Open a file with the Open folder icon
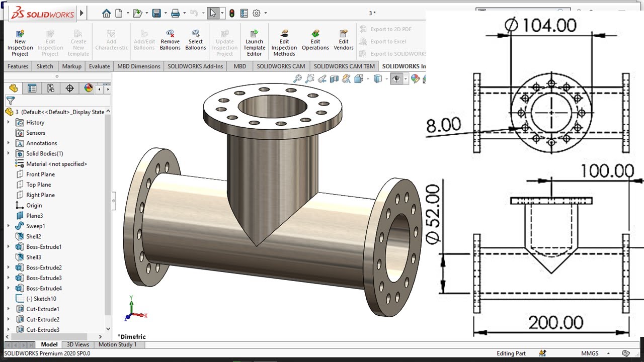Image resolution: width=644 pixels, height=362 pixels. 137,14
